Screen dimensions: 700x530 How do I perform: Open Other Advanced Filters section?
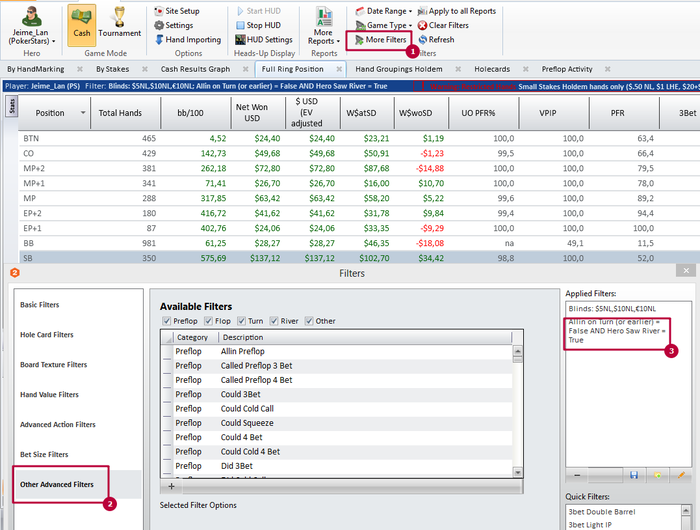pyautogui.click(x=78, y=484)
